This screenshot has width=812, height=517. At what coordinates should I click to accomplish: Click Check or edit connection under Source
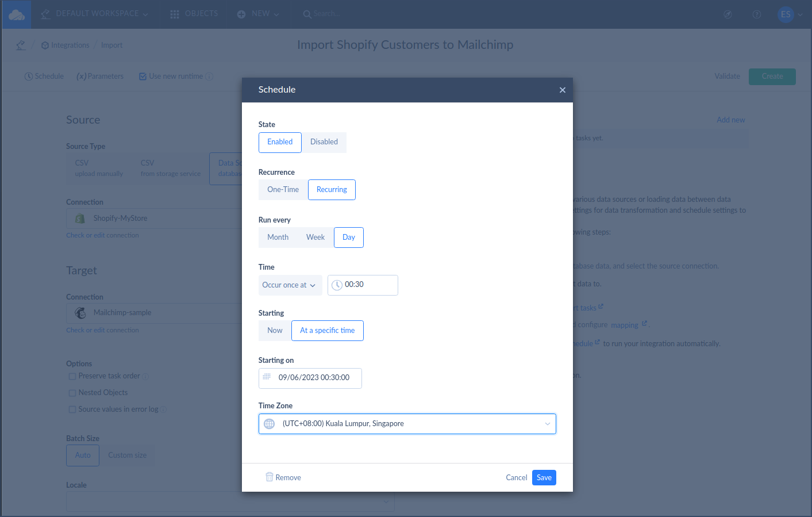coord(102,235)
